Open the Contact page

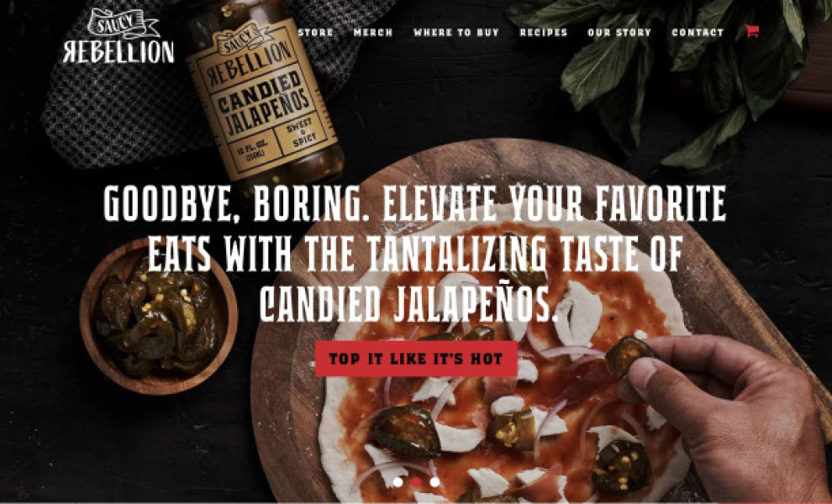[x=698, y=33]
